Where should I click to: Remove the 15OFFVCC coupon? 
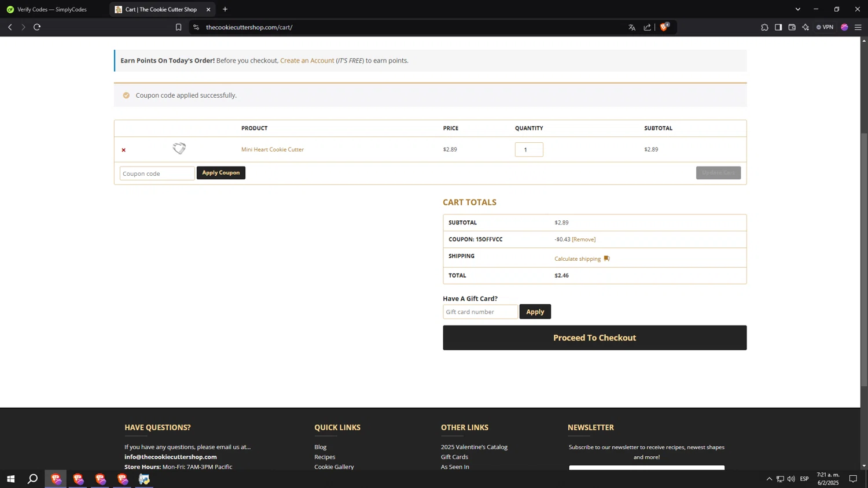584,239
